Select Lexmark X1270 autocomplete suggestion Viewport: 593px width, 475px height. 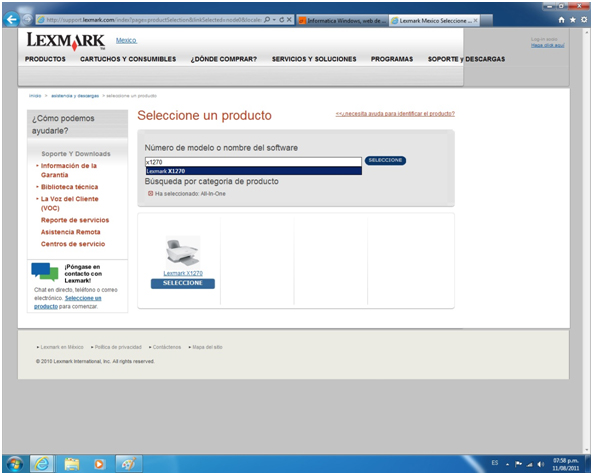(253, 171)
